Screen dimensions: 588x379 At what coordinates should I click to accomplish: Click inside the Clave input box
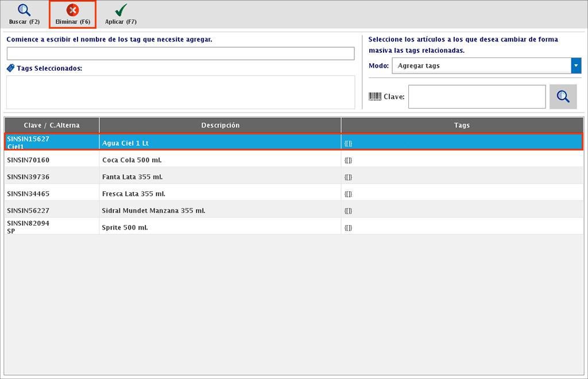(x=477, y=96)
